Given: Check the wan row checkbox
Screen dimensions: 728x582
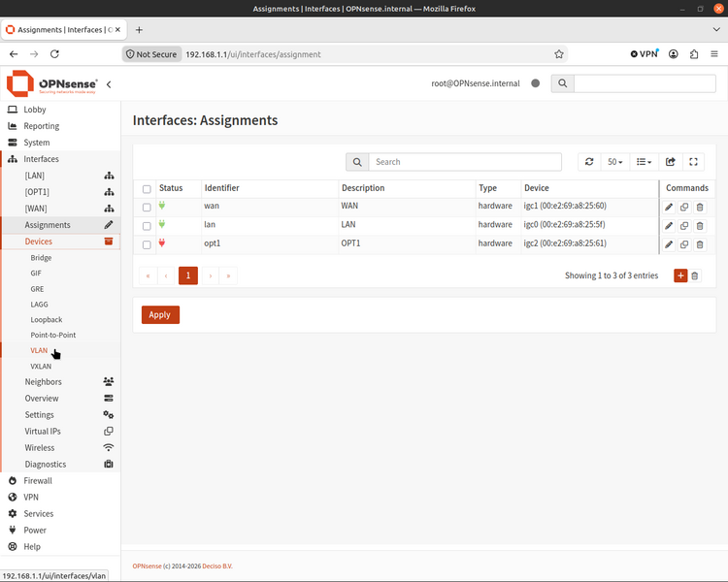Looking at the screenshot, I should 147,208.
